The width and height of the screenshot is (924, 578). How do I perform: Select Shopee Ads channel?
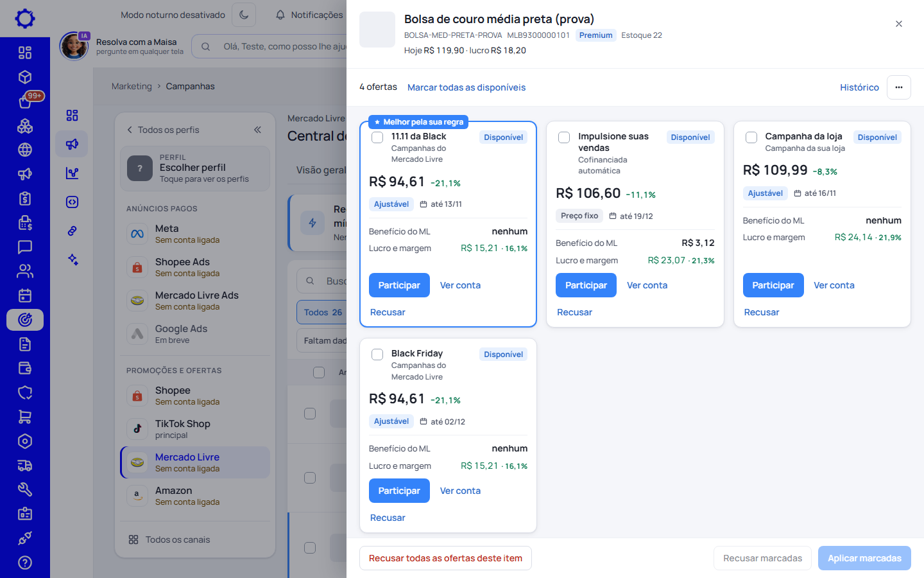195,267
